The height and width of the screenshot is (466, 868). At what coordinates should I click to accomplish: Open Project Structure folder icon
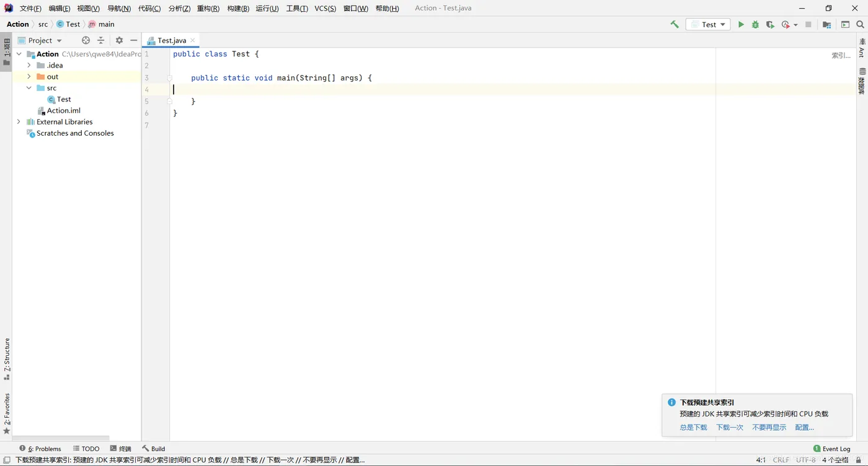pos(826,24)
